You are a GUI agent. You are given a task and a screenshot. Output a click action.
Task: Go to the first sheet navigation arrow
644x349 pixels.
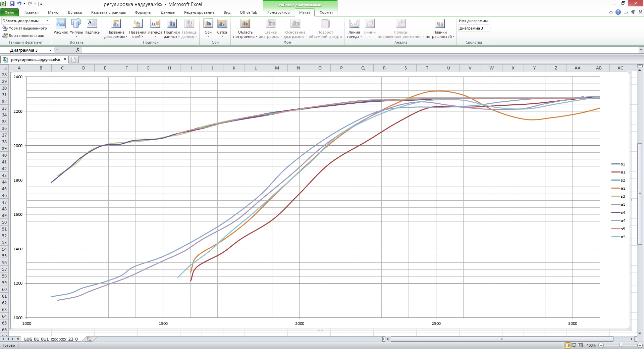(3, 339)
